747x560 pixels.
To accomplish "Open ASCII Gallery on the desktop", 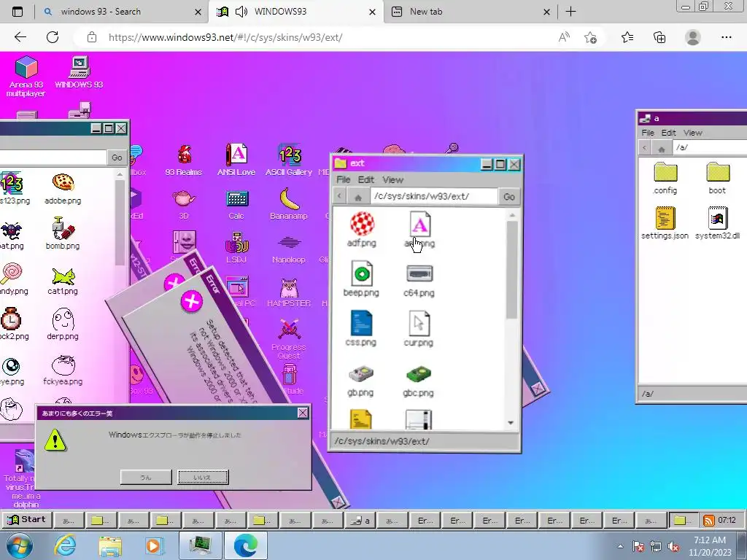I will pyautogui.click(x=289, y=160).
